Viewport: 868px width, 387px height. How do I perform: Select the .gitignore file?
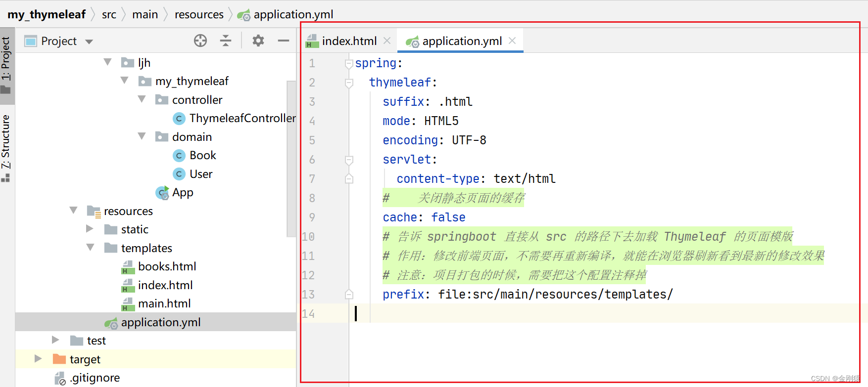[x=95, y=378]
